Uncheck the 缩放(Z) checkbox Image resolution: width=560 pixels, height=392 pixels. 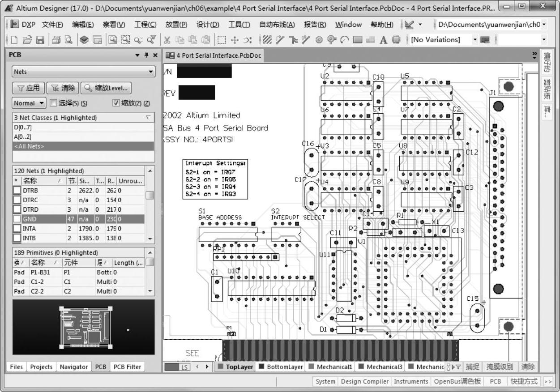[x=116, y=103]
